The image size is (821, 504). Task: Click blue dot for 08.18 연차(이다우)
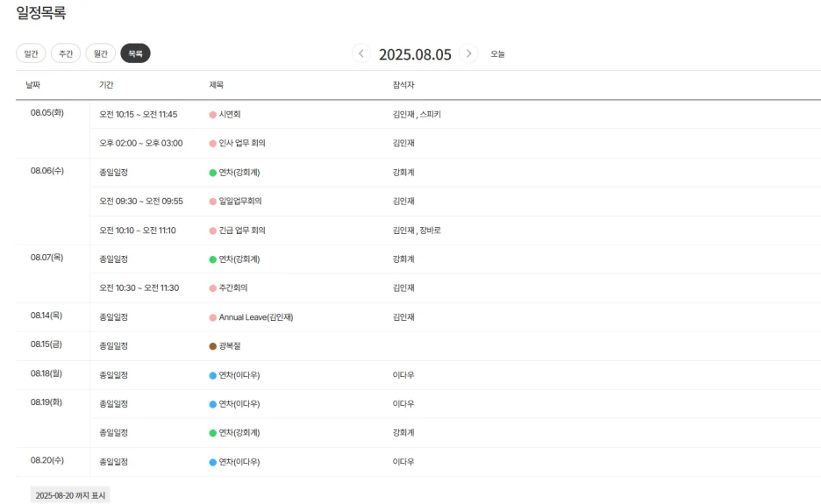(212, 375)
